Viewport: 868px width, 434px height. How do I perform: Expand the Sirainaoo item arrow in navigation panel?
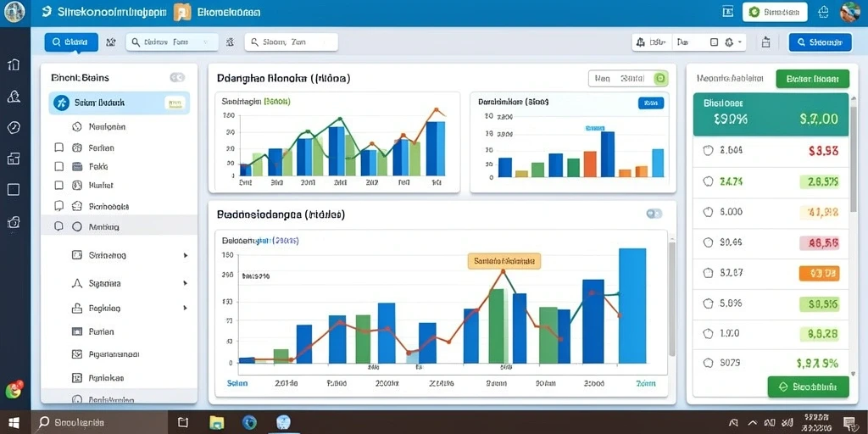click(x=186, y=256)
